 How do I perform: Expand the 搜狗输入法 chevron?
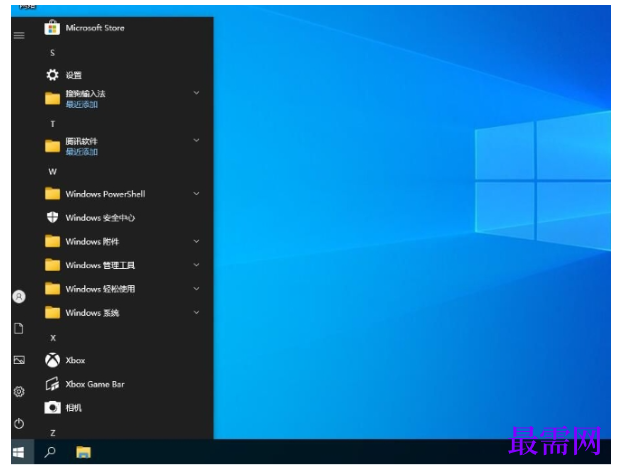(196, 93)
